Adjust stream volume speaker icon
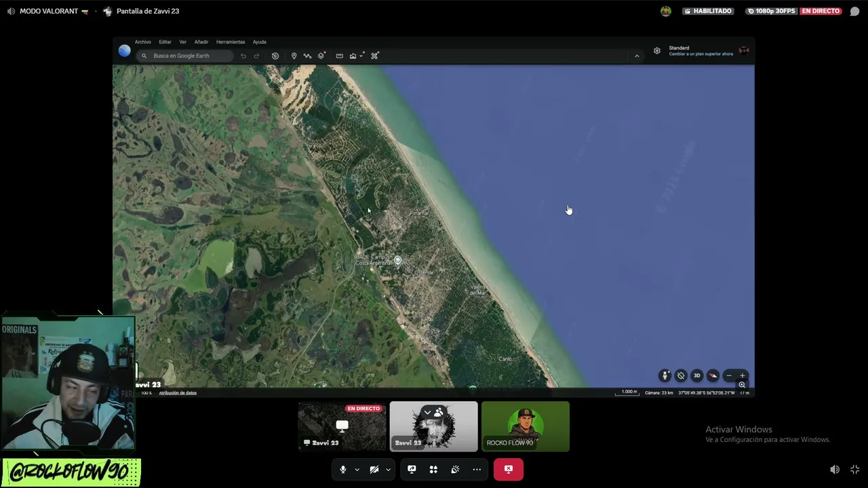The width and height of the screenshot is (868, 488). coord(835,470)
